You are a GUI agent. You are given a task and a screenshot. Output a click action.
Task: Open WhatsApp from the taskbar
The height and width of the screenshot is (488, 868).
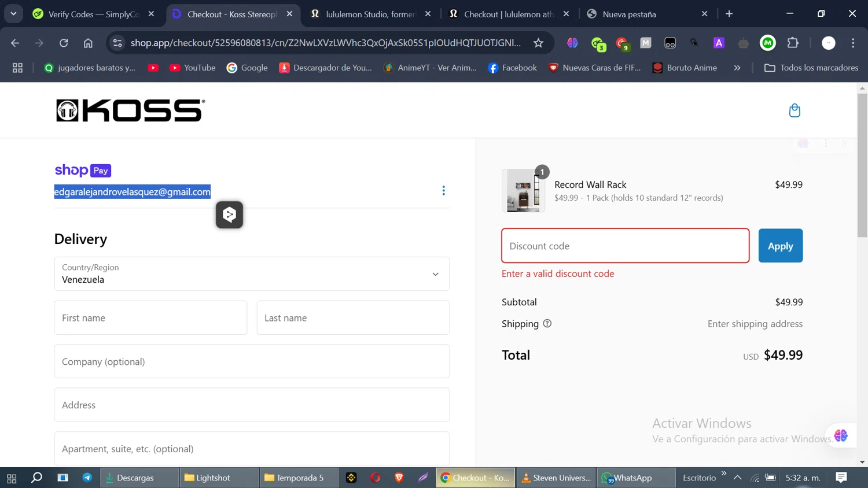[x=635, y=478]
